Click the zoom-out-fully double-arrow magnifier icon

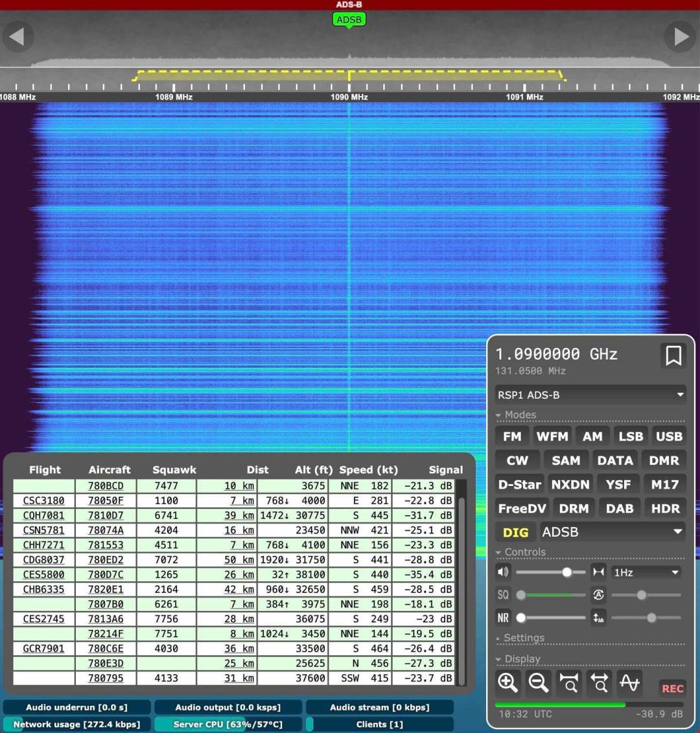[599, 682]
